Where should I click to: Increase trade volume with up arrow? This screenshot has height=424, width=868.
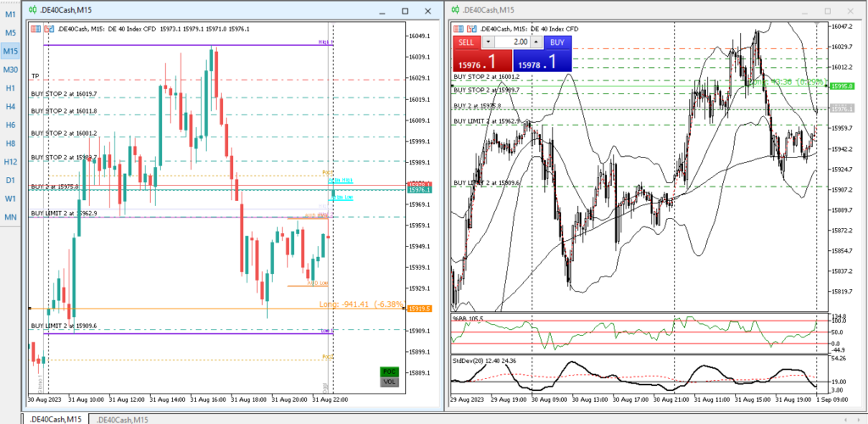pyautogui.click(x=537, y=42)
